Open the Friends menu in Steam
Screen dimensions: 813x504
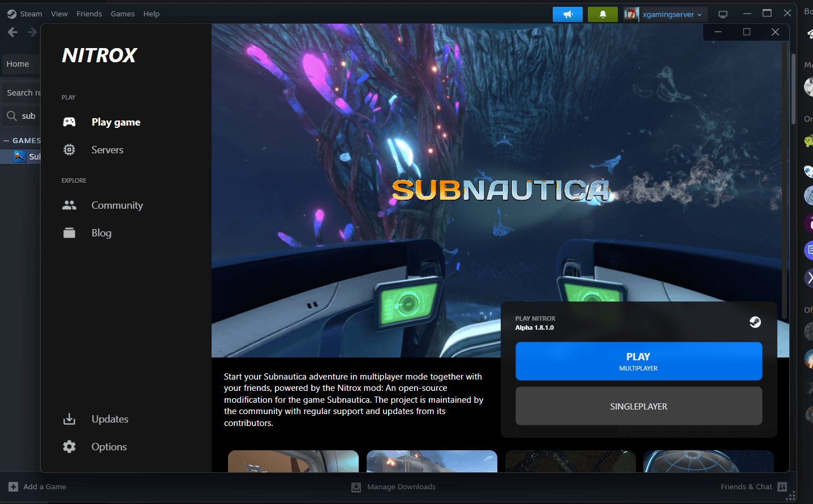(89, 14)
